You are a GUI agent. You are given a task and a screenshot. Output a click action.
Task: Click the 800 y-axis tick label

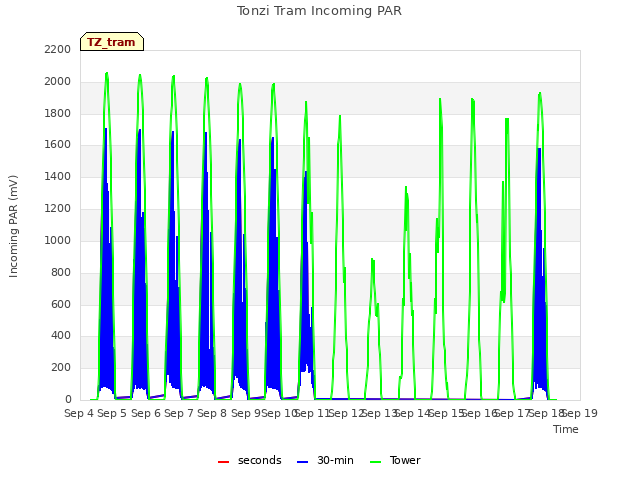click(x=61, y=272)
